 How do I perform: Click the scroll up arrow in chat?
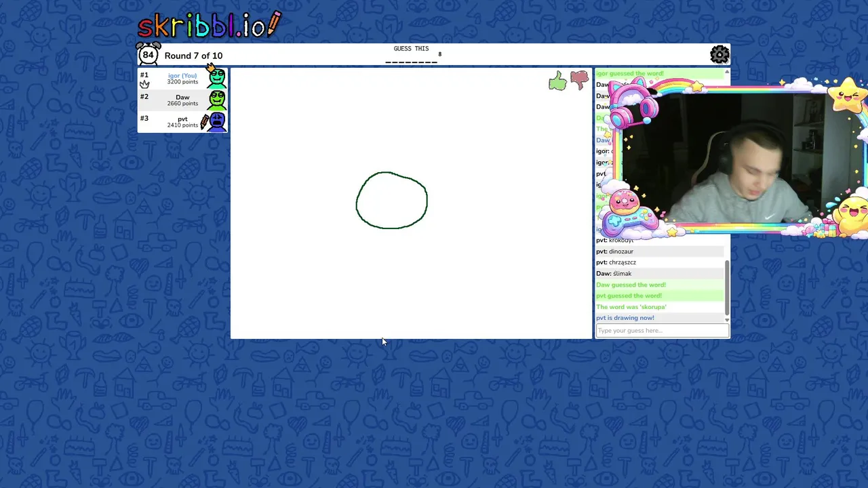click(x=727, y=71)
